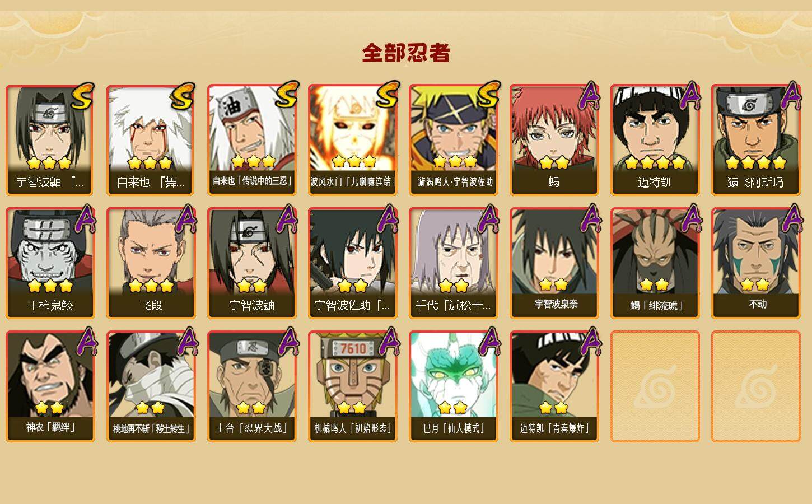Open 桃地再不斩「秽土转生」 card
Image resolution: width=812 pixels, height=504 pixels.
click(x=151, y=386)
